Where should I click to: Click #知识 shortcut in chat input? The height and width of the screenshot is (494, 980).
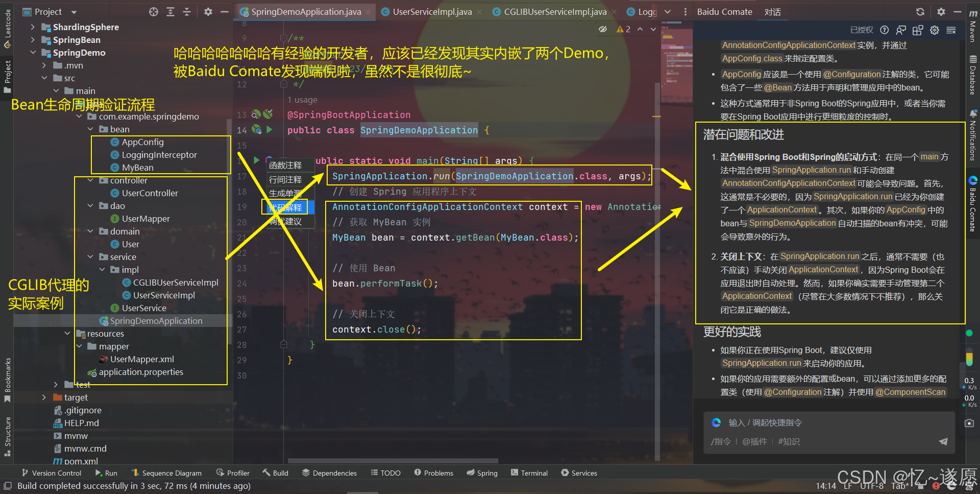789,441
